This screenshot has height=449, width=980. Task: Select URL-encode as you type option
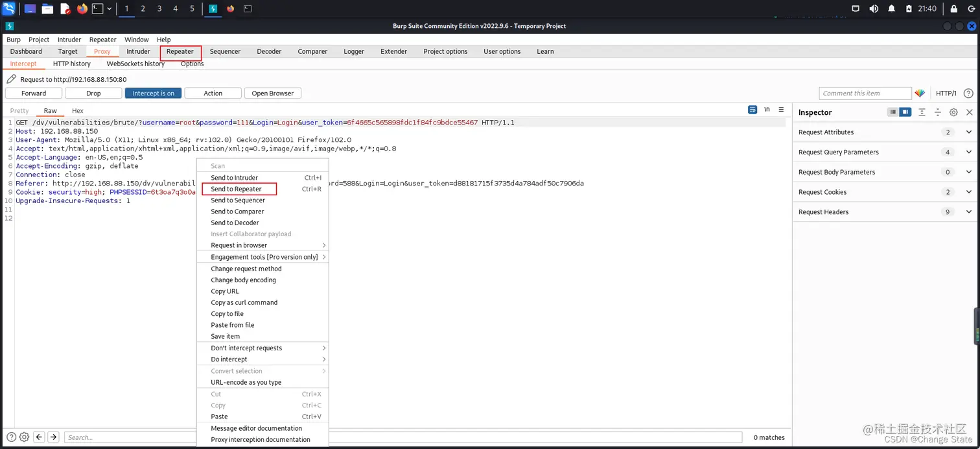262,382
